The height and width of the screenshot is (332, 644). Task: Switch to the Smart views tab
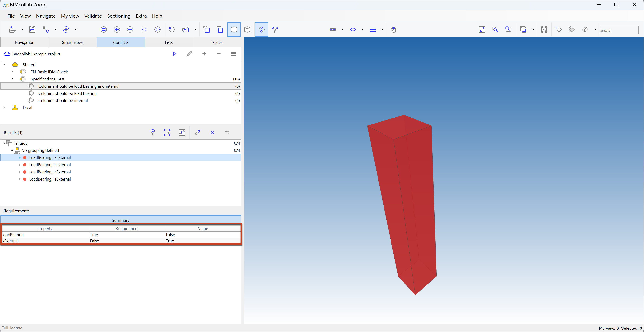(x=73, y=42)
